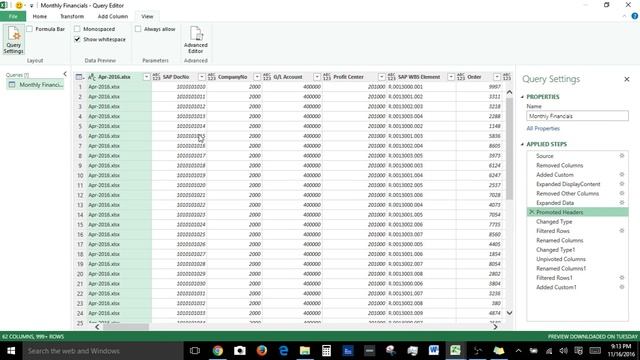Click the data type icon of G/L Account column

pos(267,77)
